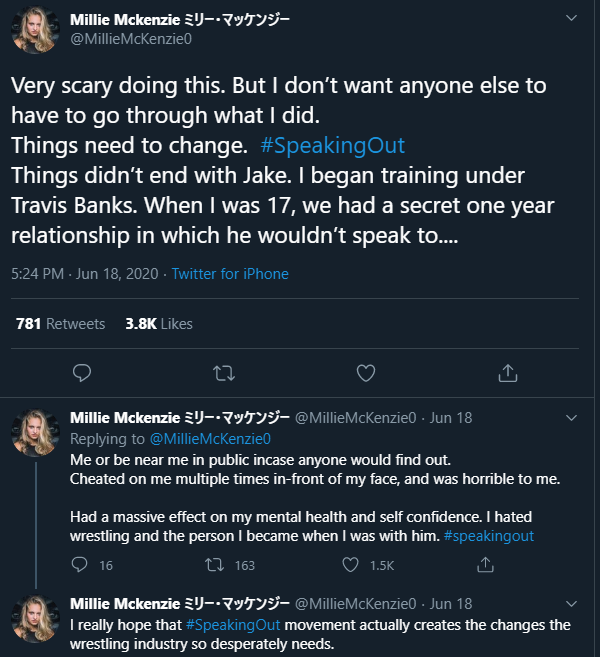Screen dimensions: 600x657
Task: Share the first reply tweet
Action: pos(486,565)
